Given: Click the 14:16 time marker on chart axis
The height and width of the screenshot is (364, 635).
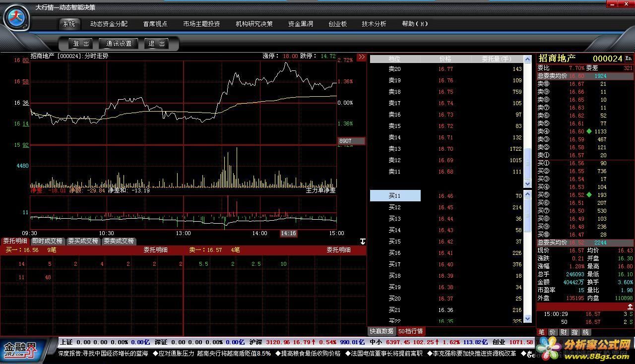Looking at the screenshot, I should [x=288, y=233].
